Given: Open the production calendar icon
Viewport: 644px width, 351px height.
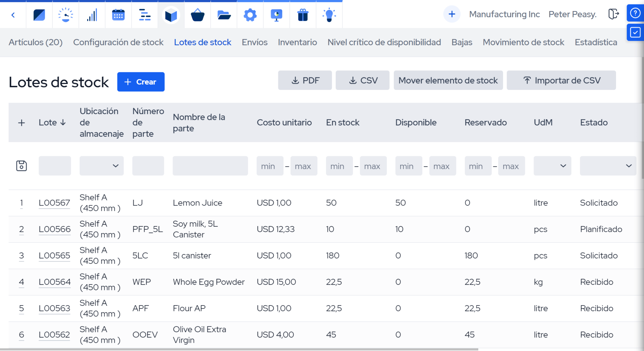Looking at the screenshot, I should pyautogui.click(x=118, y=14).
